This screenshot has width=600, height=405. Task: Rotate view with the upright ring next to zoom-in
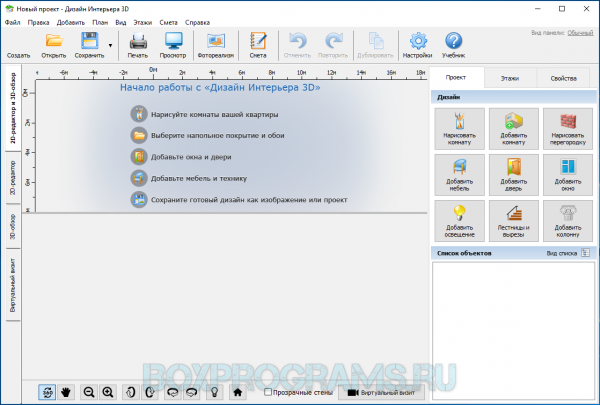point(130,392)
